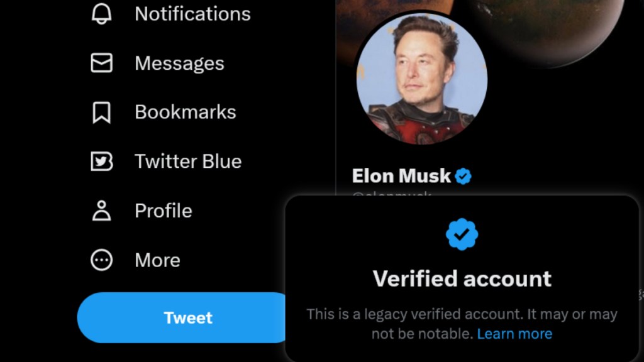The width and height of the screenshot is (644, 362).
Task: Click the Tweet button
Action: point(187,317)
